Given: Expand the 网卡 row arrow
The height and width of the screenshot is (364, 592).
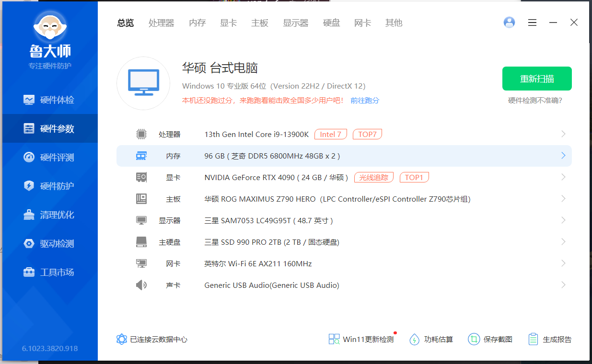Looking at the screenshot, I should coord(563,263).
